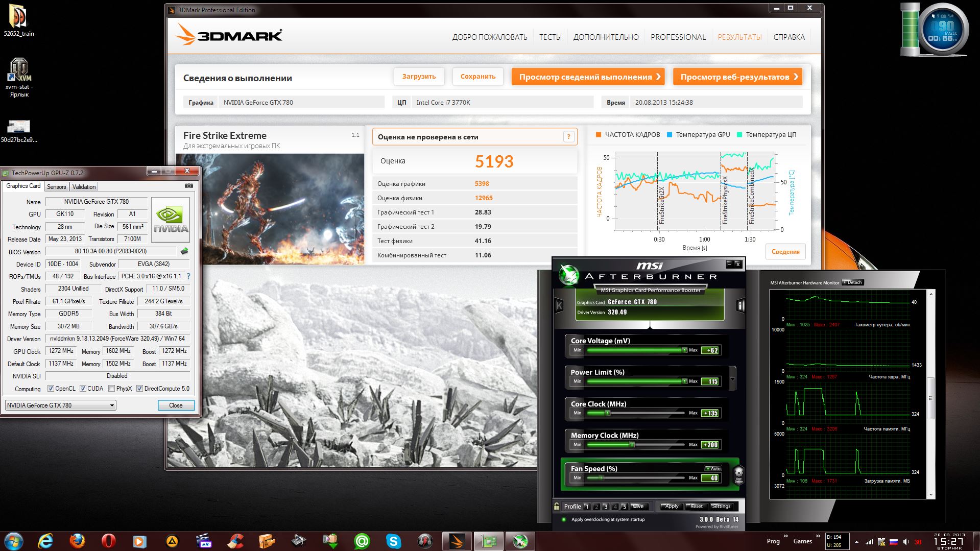Switch to the Validation tab in GPU-Z
The width and height of the screenshot is (980, 551).
click(84, 187)
